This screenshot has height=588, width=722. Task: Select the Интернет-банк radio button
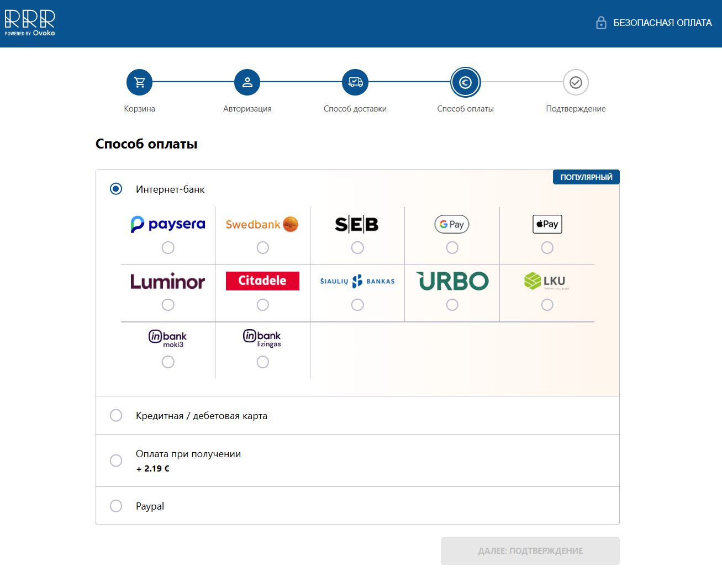click(116, 189)
